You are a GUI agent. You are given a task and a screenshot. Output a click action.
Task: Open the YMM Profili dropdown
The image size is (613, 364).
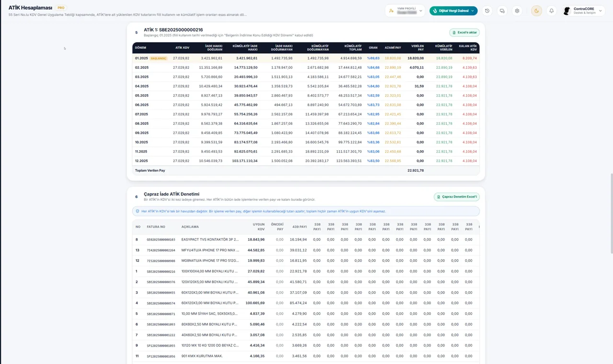click(x=405, y=11)
